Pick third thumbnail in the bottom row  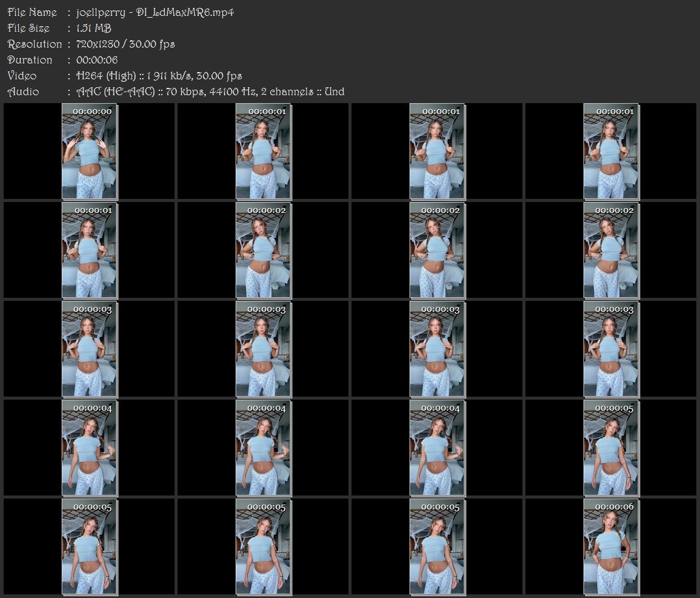438,547
